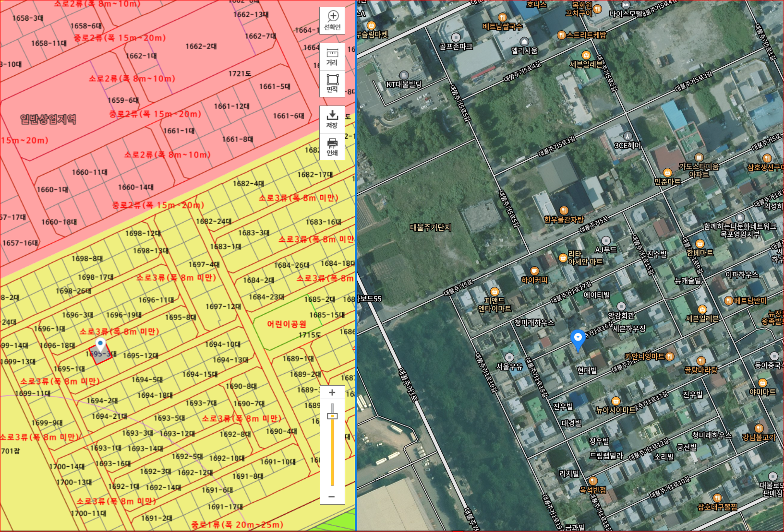Click the location pin on parcel 1695-3
The width and height of the screenshot is (784, 532).
click(x=100, y=344)
